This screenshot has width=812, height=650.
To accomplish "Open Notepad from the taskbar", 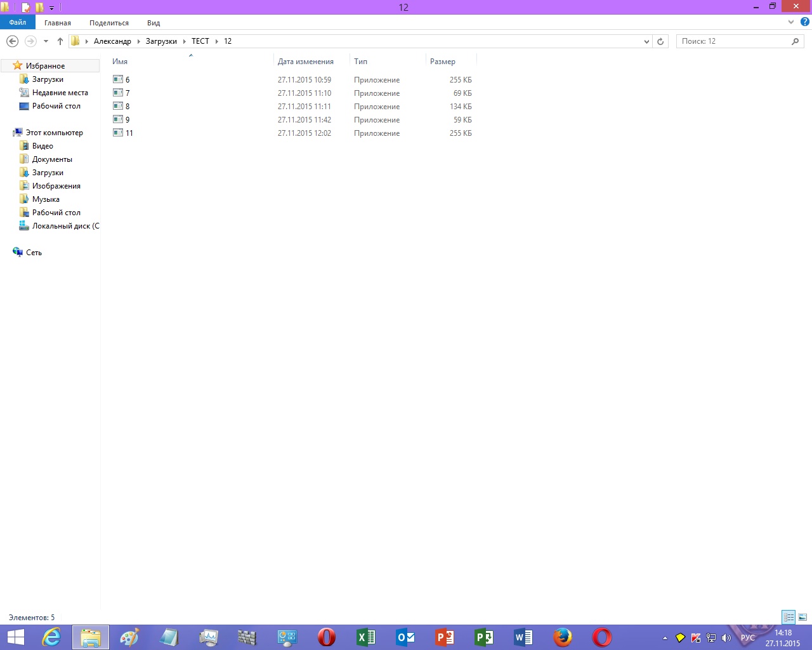I will click(169, 637).
